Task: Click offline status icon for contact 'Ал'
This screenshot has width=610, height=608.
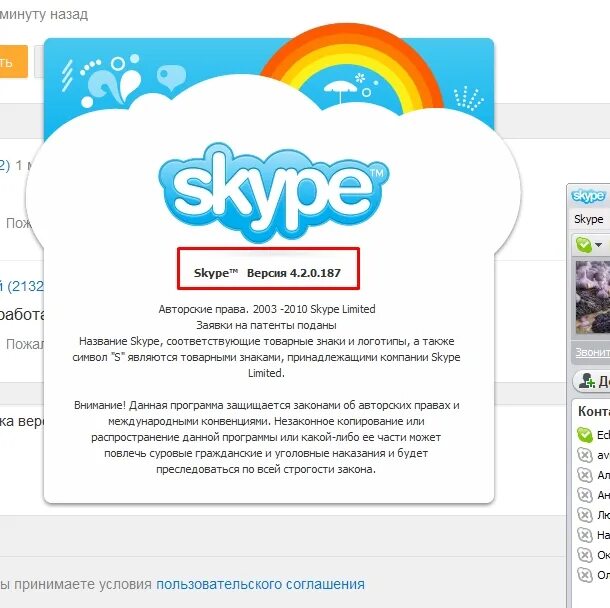Action: [584, 475]
